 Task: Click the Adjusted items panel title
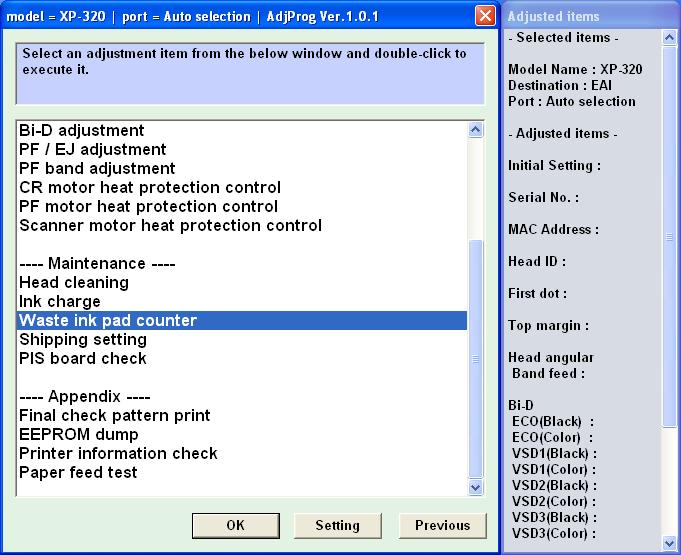pyautogui.click(x=553, y=17)
